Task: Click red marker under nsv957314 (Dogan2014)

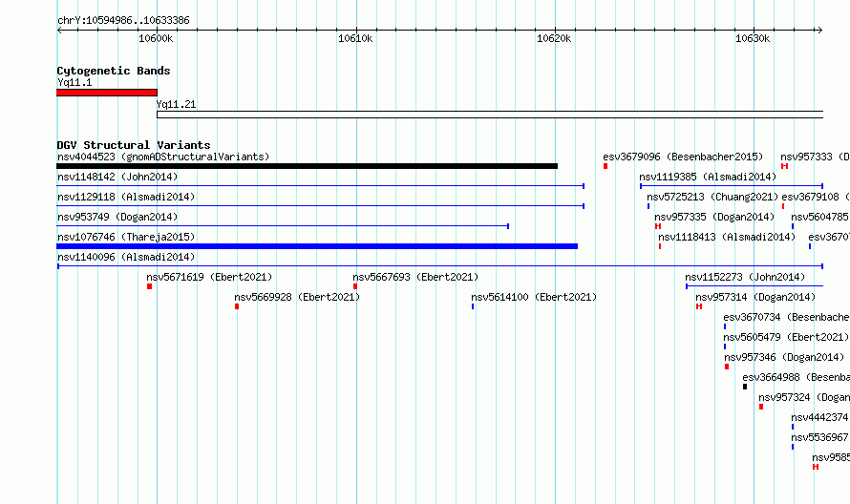Action: (699, 306)
